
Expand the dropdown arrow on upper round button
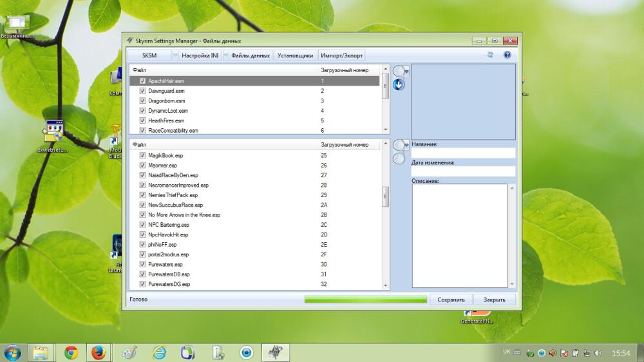406,71
